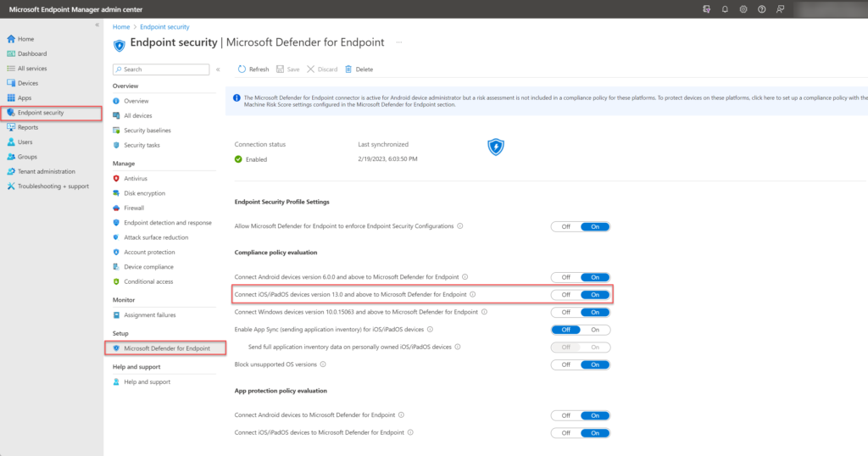Open the help question mark icon
This screenshot has width=868, height=456.
click(x=762, y=9)
